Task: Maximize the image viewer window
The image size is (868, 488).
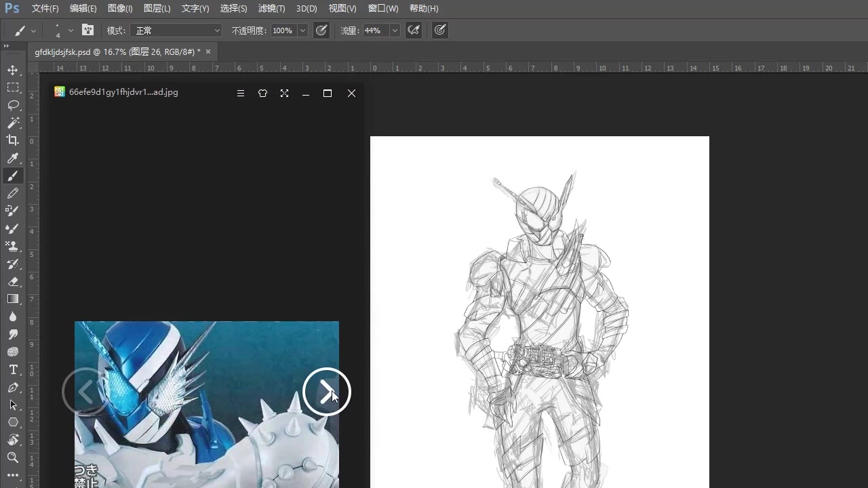Action: pyautogui.click(x=328, y=94)
